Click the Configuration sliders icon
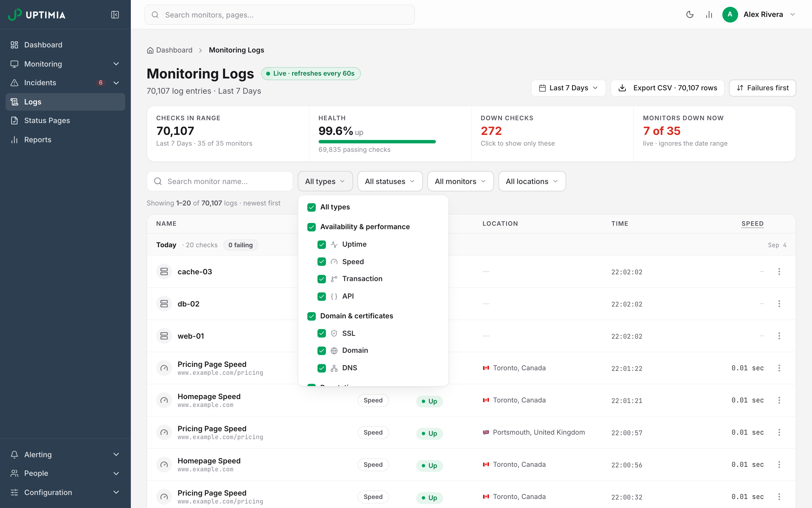 14,492
